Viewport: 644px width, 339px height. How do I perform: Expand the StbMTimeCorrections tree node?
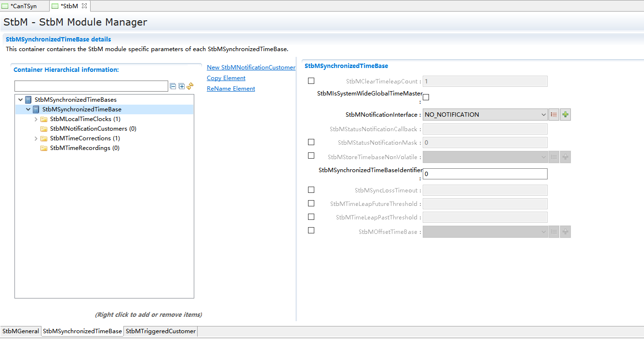(36, 138)
